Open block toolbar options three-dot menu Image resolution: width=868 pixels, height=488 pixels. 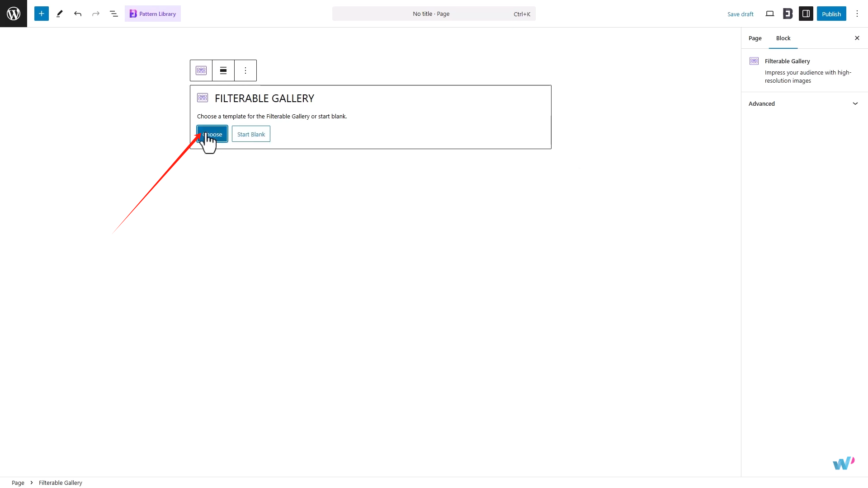click(245, 70)
